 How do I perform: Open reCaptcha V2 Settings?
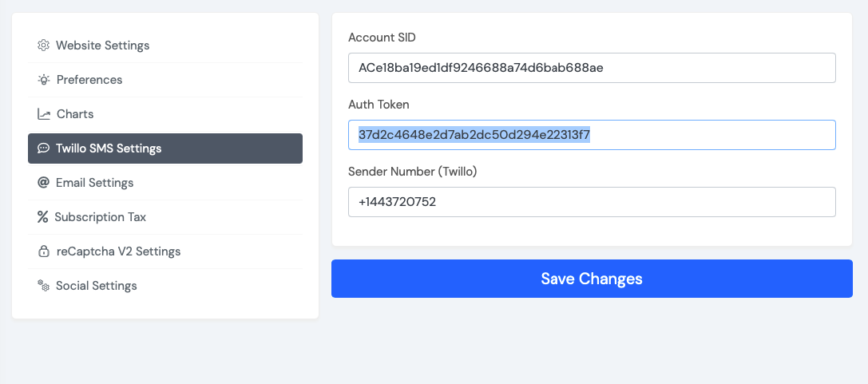click(x=165, y=251)
